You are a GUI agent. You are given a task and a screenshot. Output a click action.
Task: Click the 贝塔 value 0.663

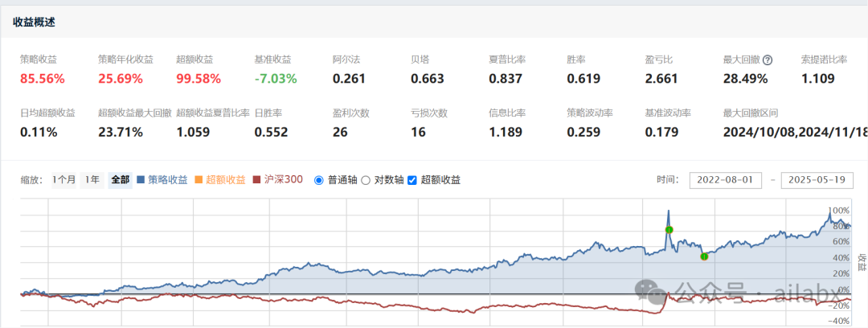[x=428, y=79]
